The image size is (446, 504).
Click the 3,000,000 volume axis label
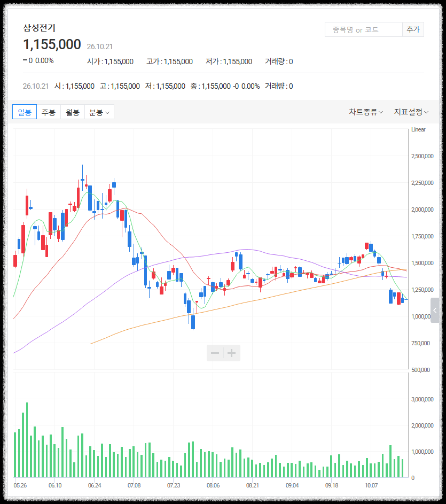tap(422, 399)
